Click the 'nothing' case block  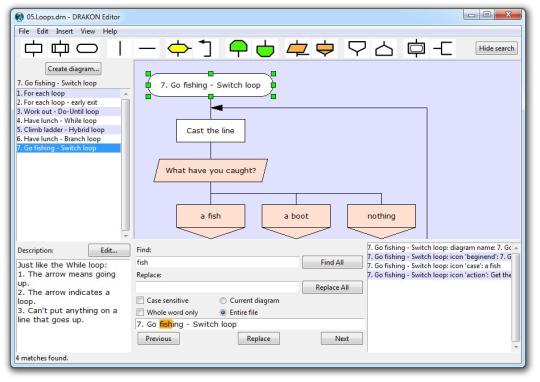381,221
